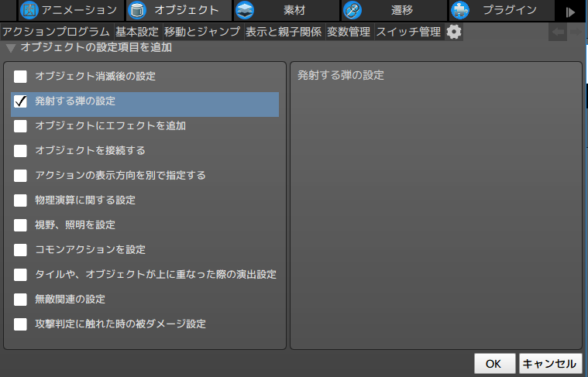This screenshot has height=377, width=588.
Task: Select the 基本設定 sub-tab
Action: (x=137, y=32)
